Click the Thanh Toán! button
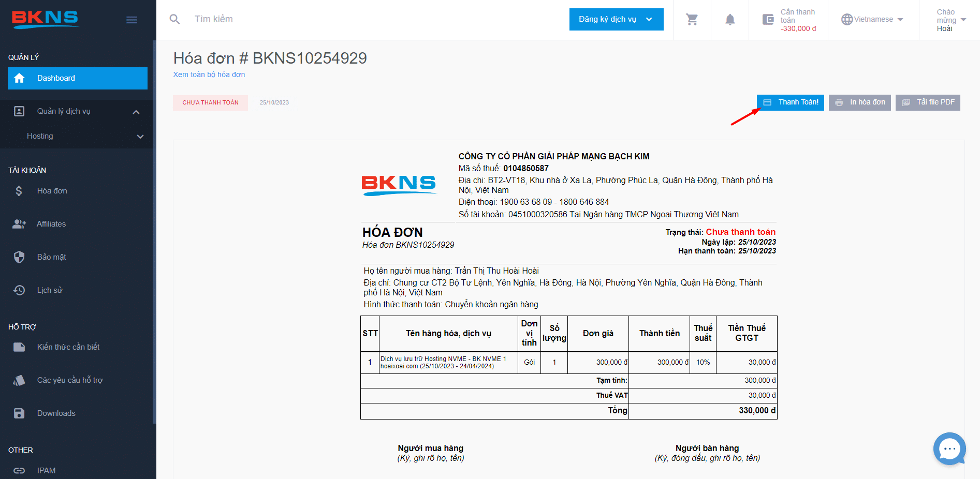The image size is (980, 479). pos(791,102)
